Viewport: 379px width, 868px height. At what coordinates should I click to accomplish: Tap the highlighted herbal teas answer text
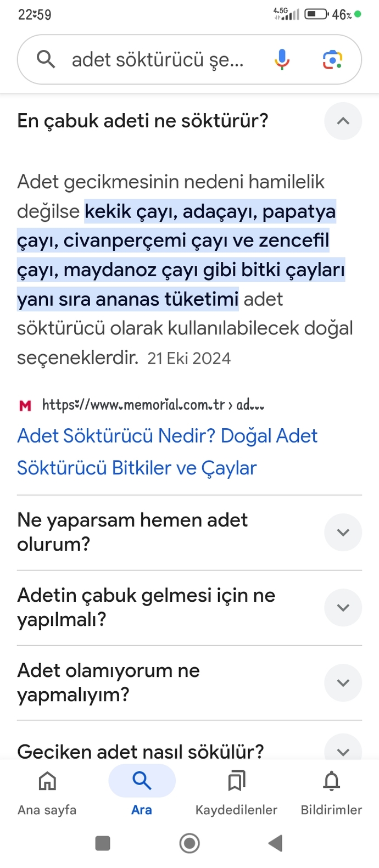[x=181, y=255]
